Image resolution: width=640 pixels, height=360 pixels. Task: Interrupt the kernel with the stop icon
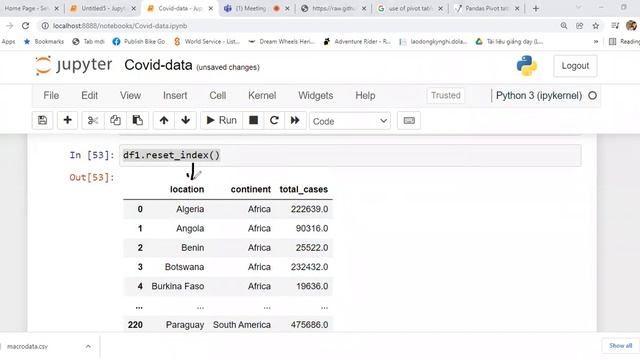click(253, 120)
